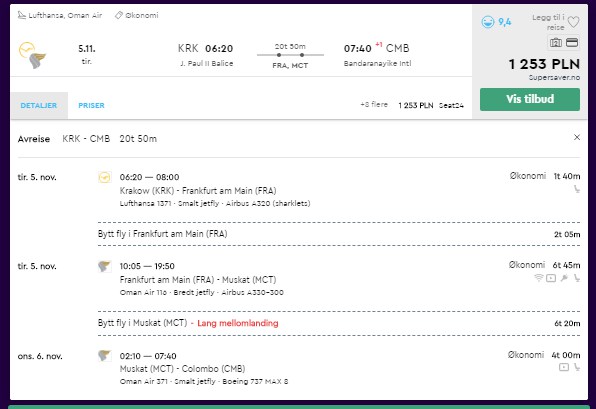
Task: Click the airplane icon next to Lufthansa, Oman Air
Action: pos(22,15)
